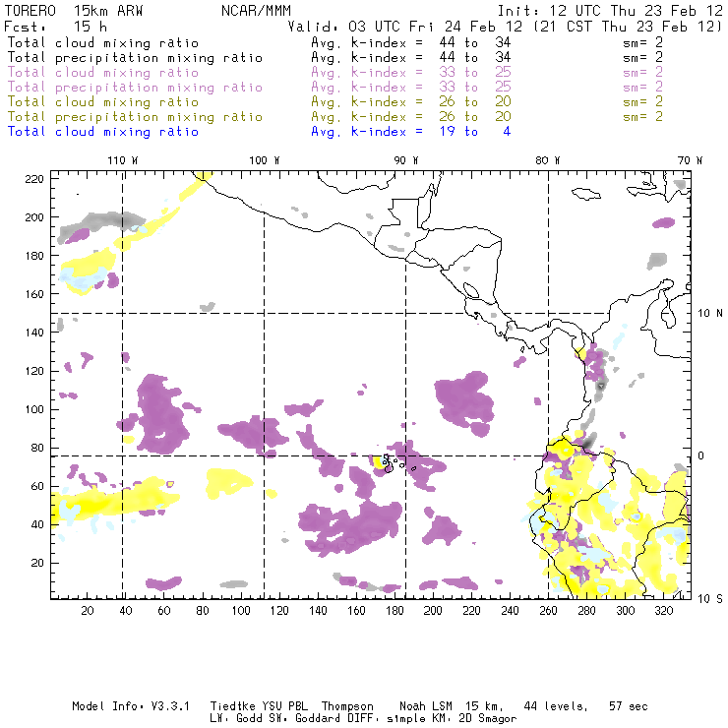Click the '90 W' longitude label

(406, 160)
